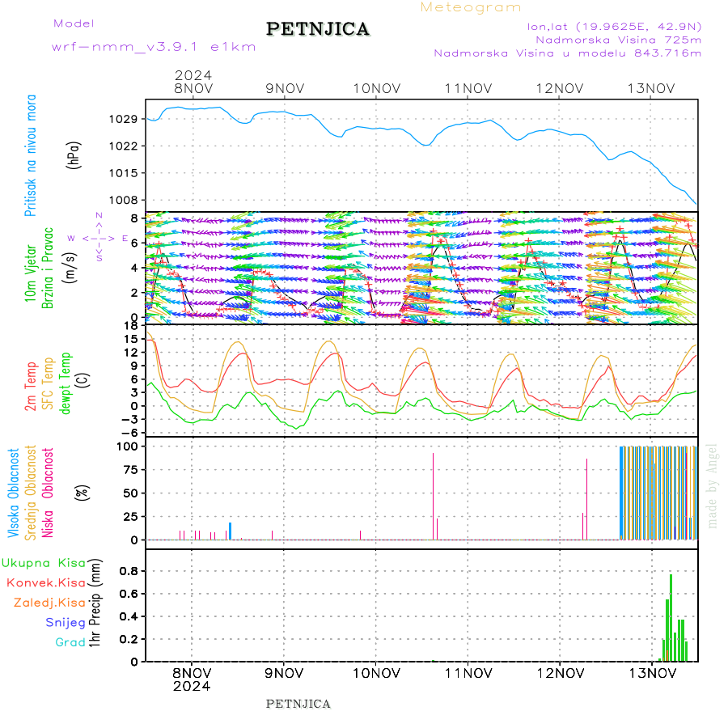
Task: Click the 0.8 precipitation axis value
Action: point(129,571)
